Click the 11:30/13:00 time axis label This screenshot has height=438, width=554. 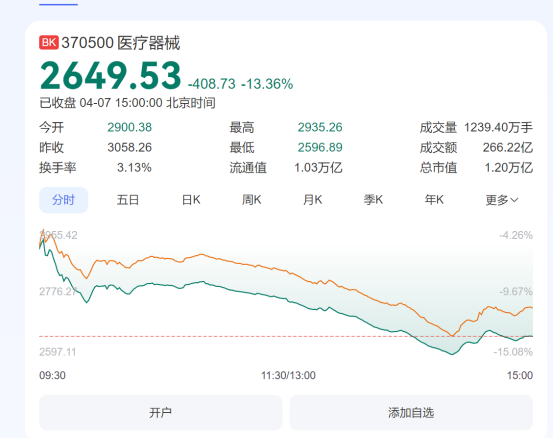click(288, 375)
